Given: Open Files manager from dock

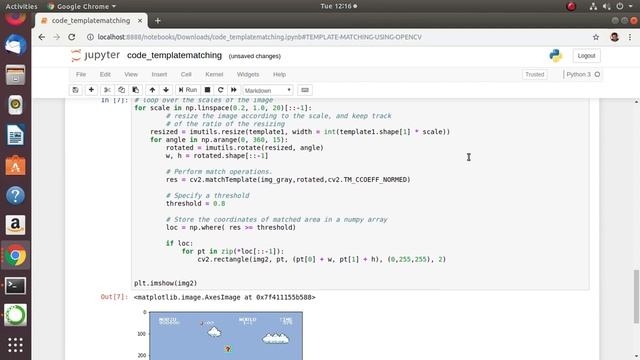Looking at the screenshot, I should (16, 75).
